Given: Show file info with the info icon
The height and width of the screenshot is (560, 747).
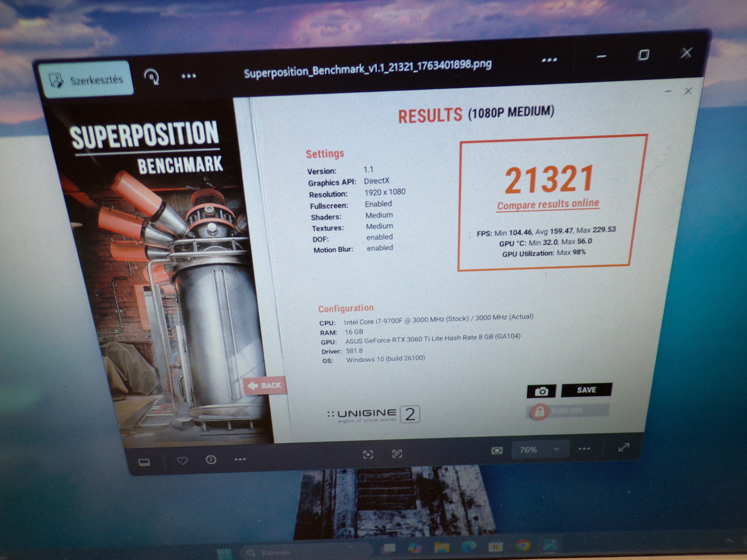Looking at the screenshot, I should click(211, 460).
